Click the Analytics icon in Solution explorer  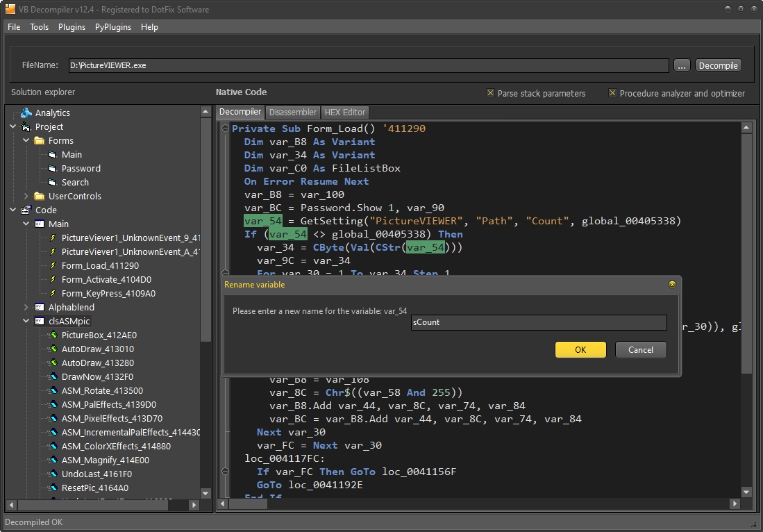click(26, 113)
